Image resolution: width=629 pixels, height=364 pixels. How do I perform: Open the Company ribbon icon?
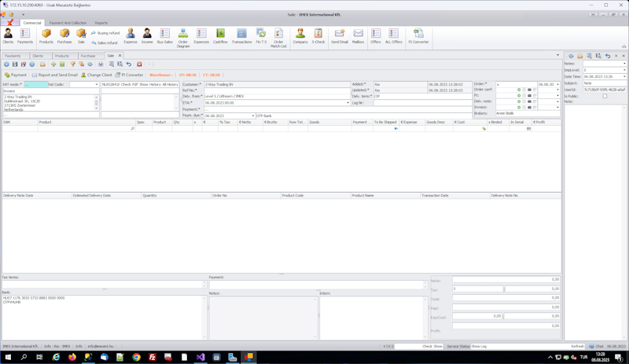[x=300, y=36]
